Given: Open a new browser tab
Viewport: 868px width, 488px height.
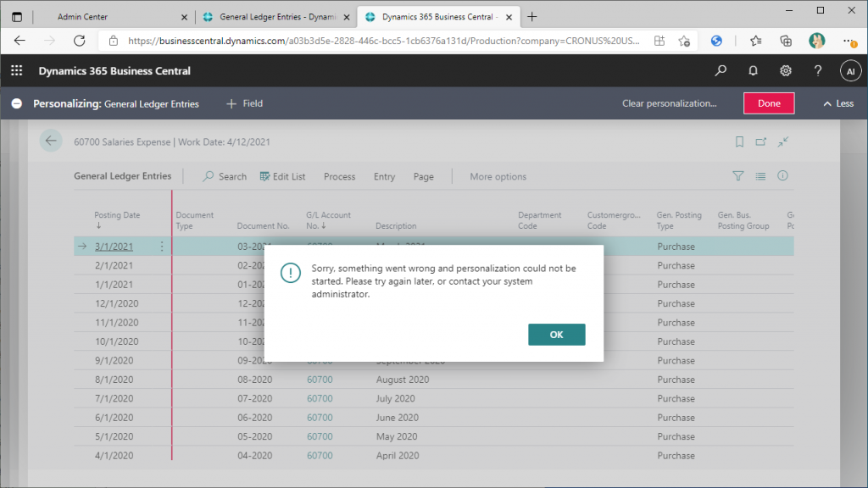Looking at the screenshot, I should click(x=532, y=17).
